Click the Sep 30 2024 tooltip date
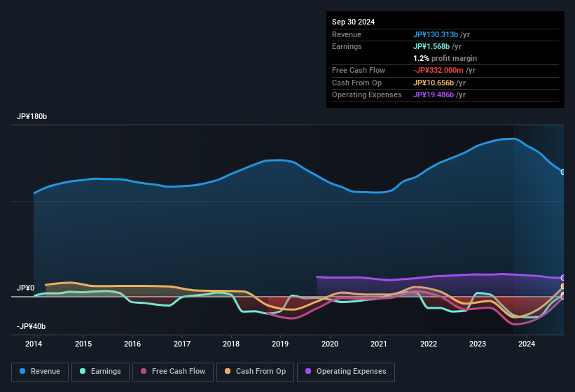Image resolution: width=575 pixels, height=392 pixels. pos(353,22)
